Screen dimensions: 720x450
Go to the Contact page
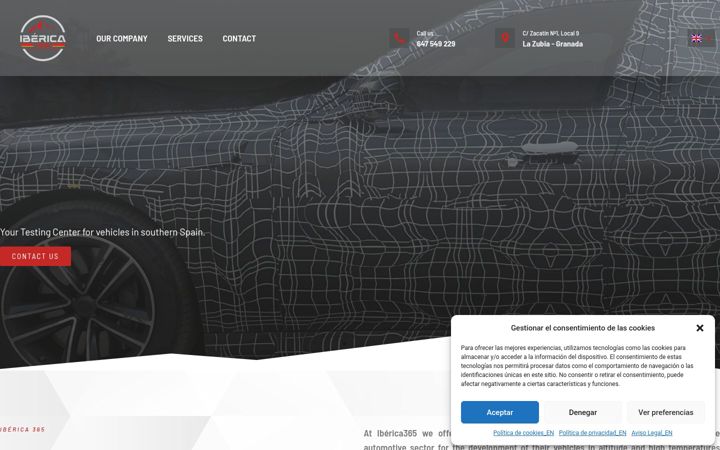click(x=239, y=39)
